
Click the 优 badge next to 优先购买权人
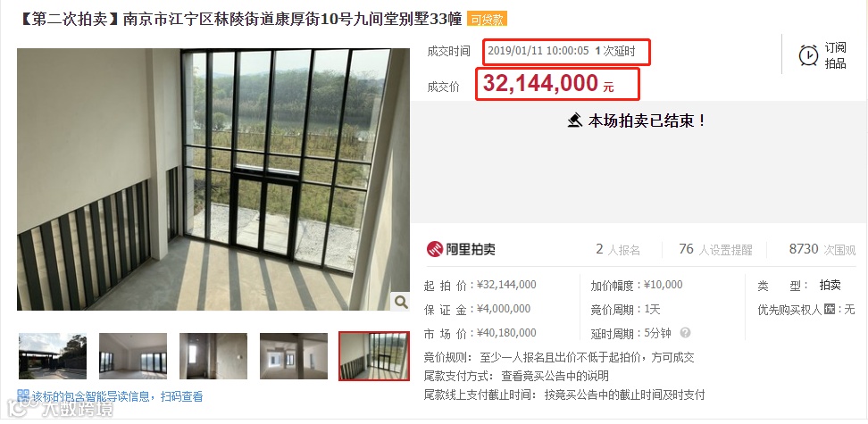click(x=829, y=309)
